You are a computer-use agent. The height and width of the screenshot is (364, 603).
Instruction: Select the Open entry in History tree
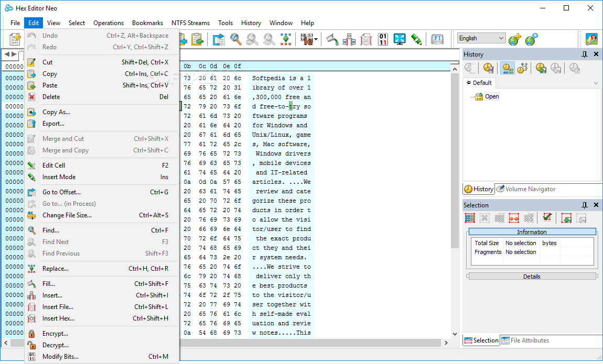click(x=492, y=97)
